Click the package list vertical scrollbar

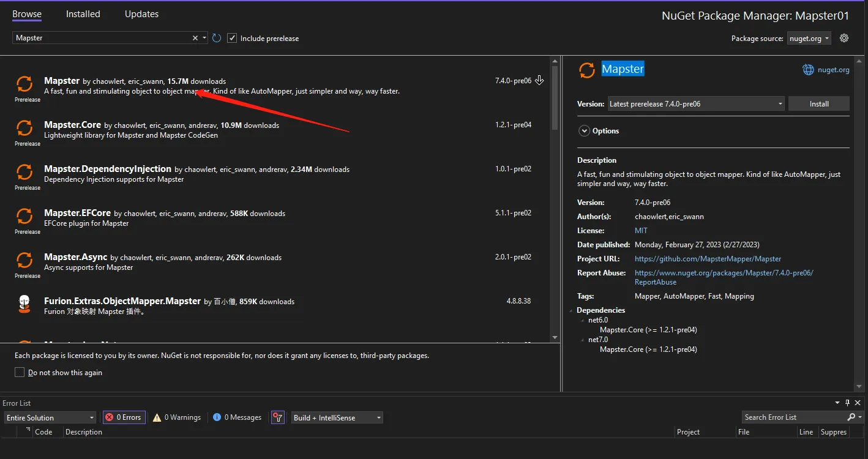point(555,98)
